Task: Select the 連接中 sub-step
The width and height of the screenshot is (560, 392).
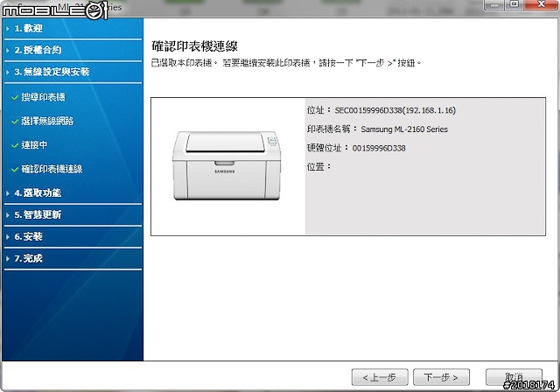Action: click(34, 145)
